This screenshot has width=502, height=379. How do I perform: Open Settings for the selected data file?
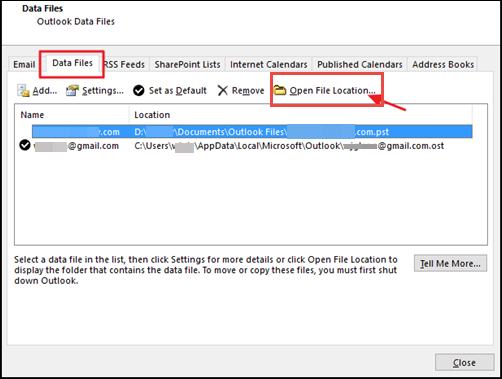[x=95, y=90]
